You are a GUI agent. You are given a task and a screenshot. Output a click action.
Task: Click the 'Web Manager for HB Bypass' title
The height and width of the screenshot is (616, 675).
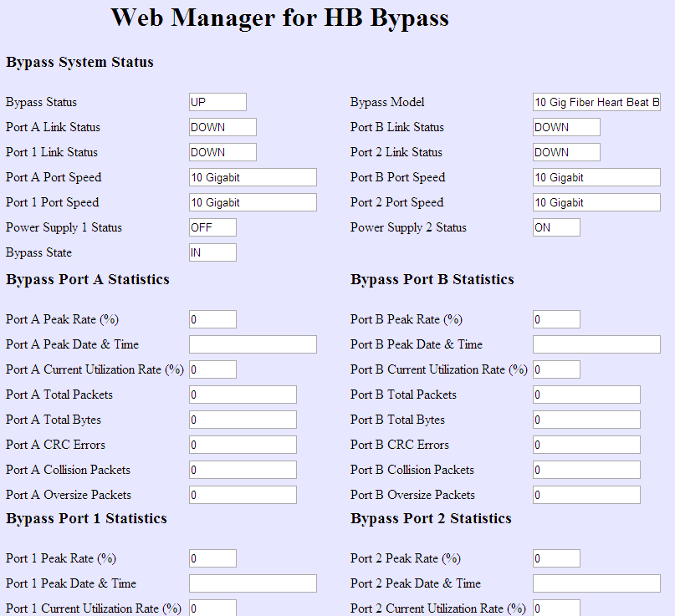[x=280, y=18]
